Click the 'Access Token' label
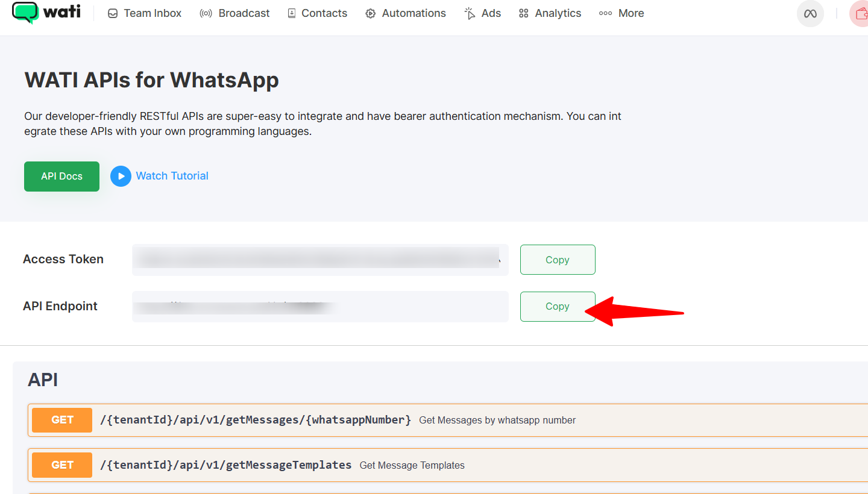 tap(63, 259)
